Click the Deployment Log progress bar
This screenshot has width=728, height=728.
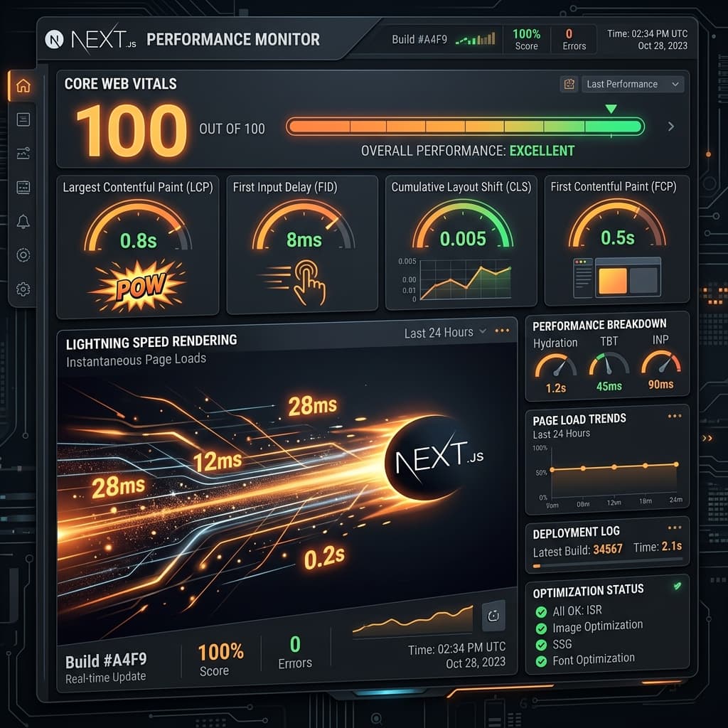608,564
